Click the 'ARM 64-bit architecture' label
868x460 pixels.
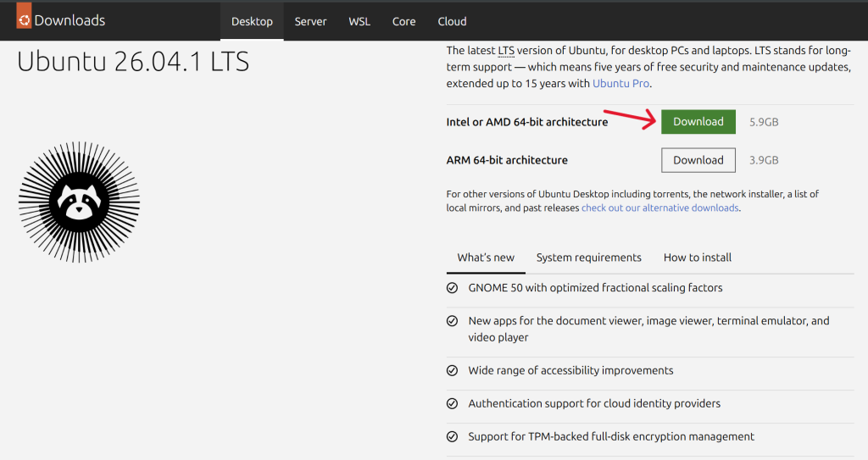point(507,160)
